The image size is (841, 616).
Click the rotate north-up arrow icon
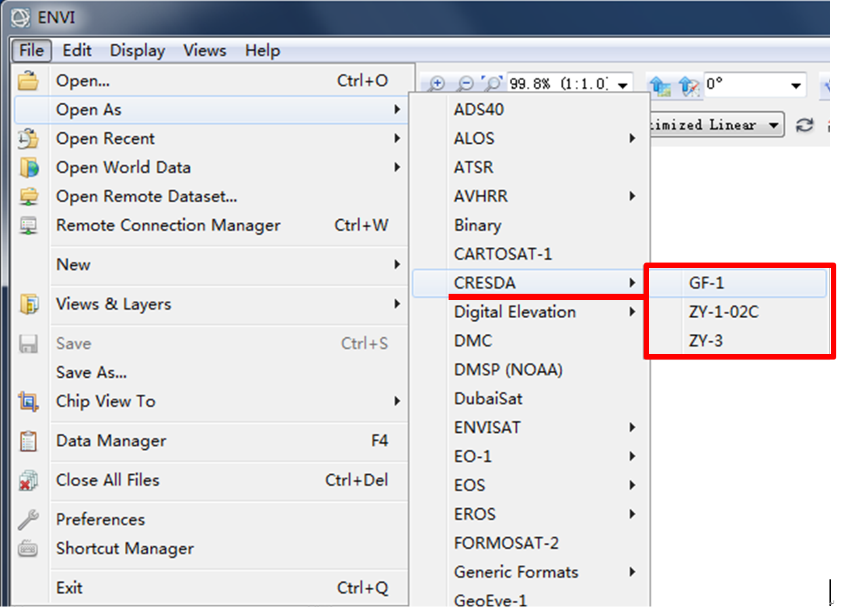coord(659,85)
